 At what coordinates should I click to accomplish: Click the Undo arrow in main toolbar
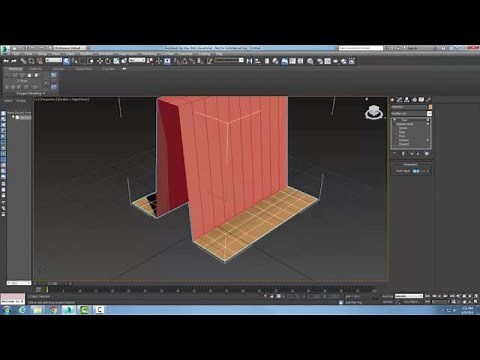coord(6,61)
